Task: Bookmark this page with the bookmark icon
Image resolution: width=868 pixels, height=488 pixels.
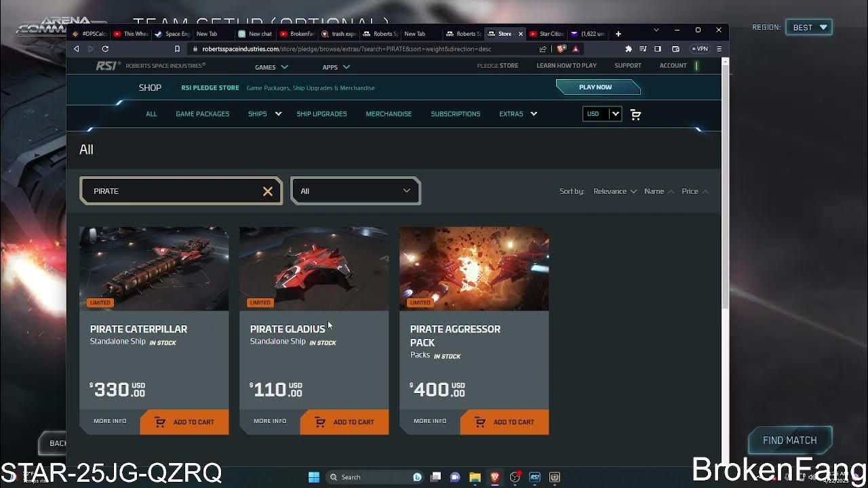Action: coord(177,49)
